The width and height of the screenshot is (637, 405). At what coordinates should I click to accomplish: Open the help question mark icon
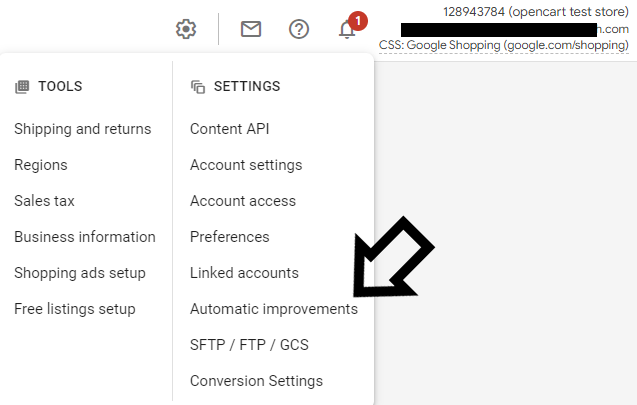[x=299, y=29]
